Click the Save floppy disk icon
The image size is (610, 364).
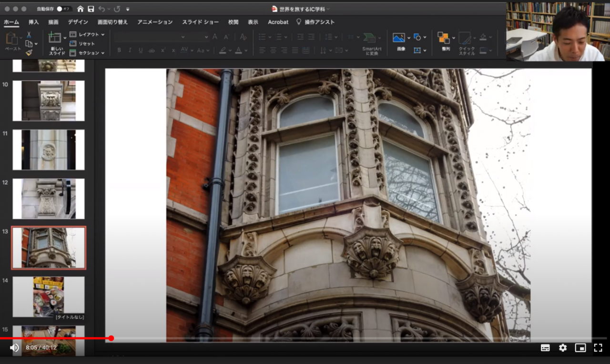tap(91, 9)
